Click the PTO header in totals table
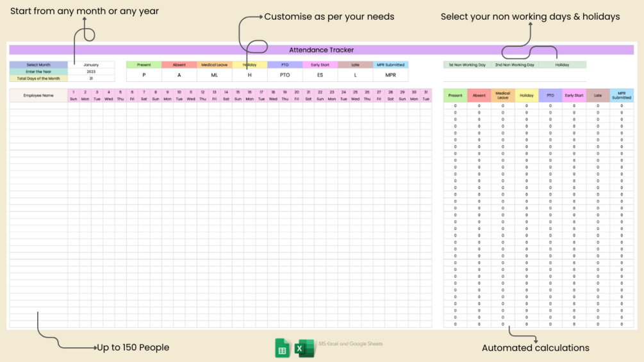This screenshot has height=362, width=644. pos(550,95)
